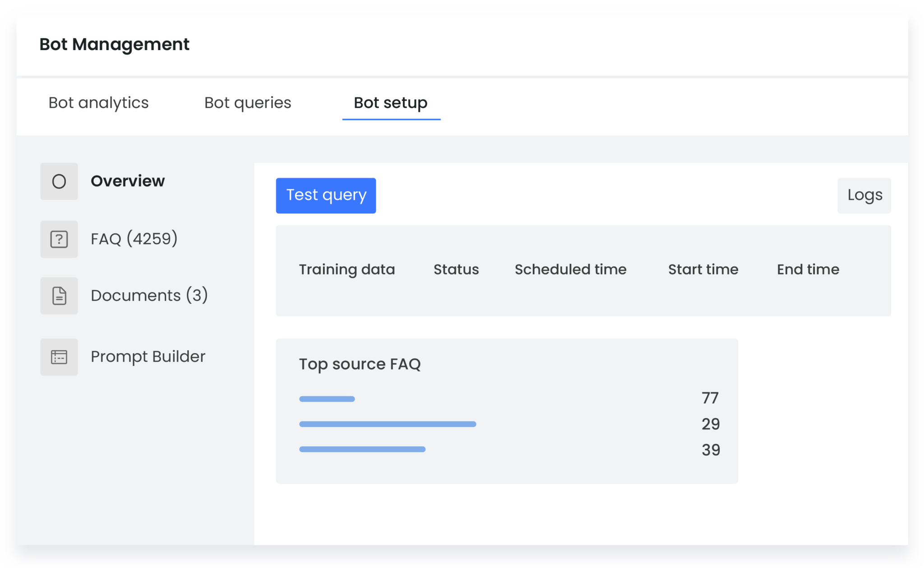Click the Prompt Builder icon
Viewport: 924px width, 568px height.
(59, 357)
